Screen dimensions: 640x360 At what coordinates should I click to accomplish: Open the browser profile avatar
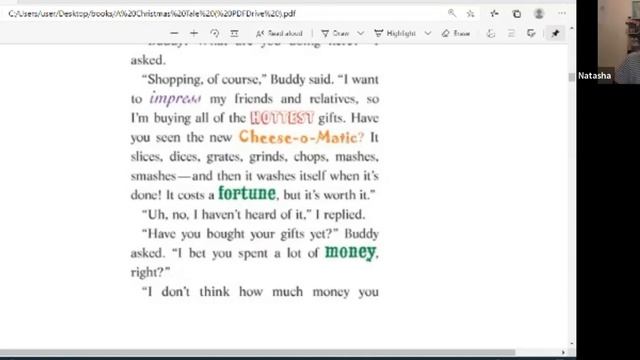tap(539, 13)
